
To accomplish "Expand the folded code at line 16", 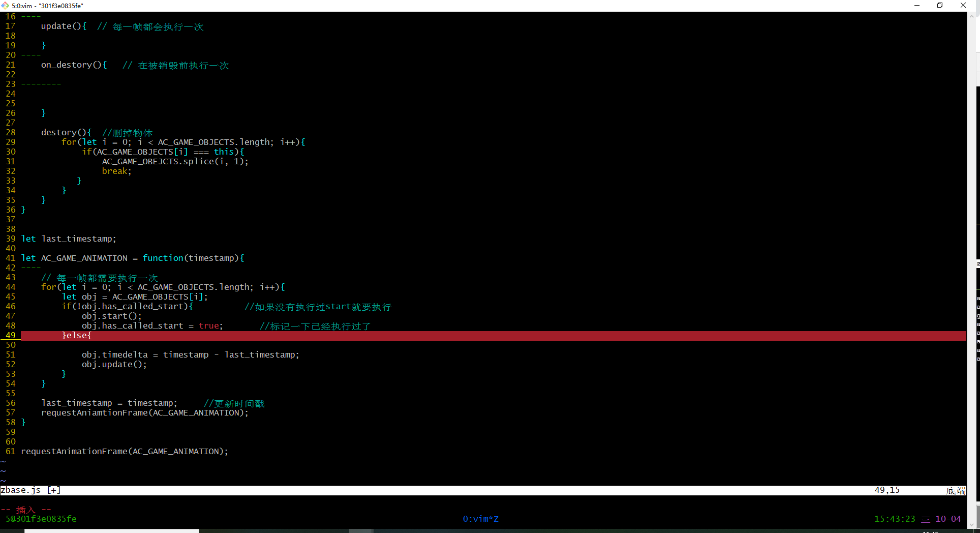I will (30, 17).
